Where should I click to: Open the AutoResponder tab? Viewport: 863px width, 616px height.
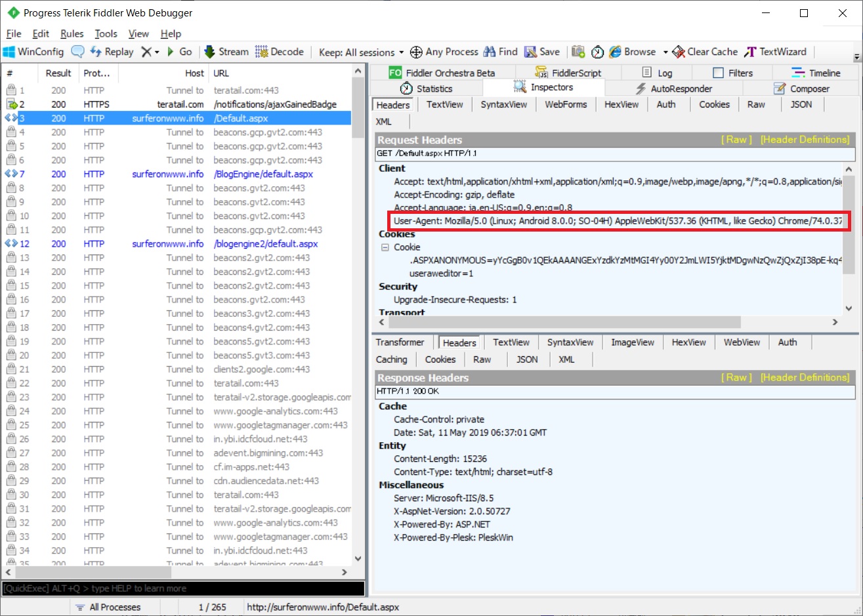674,89
